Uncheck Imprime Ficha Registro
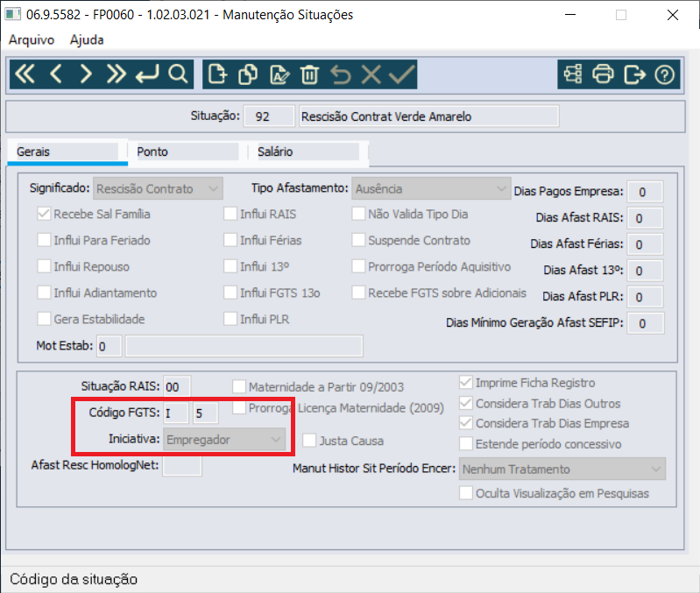The image size is (700, 593). point(466,383)
